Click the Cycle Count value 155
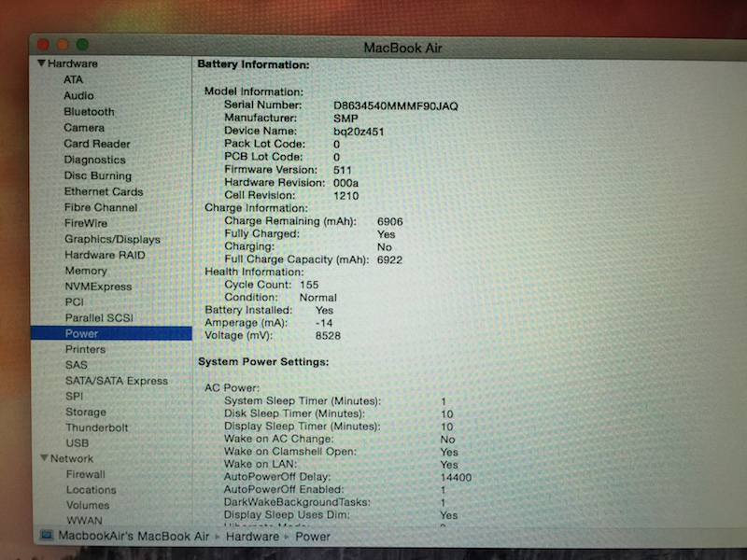Viewport: 747px width, 560px height. (x=309, y=285)
